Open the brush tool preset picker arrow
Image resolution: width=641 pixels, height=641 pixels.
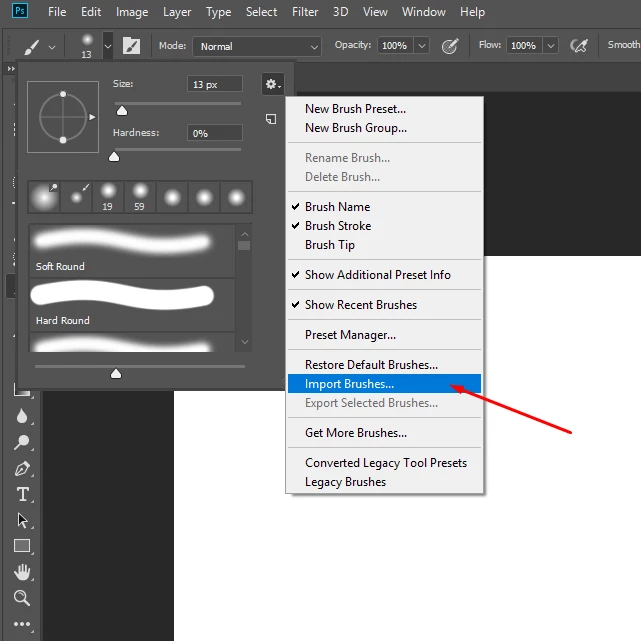(x=52, y=47)
